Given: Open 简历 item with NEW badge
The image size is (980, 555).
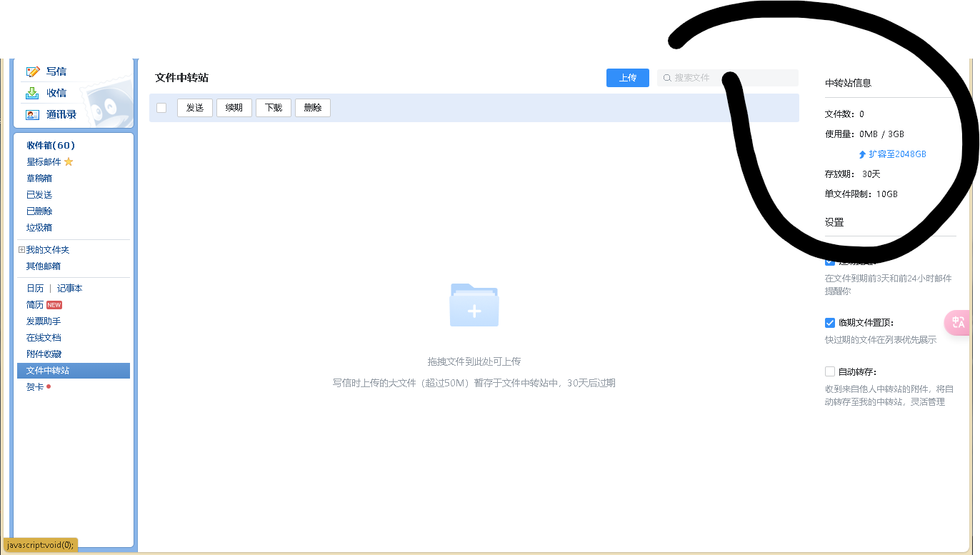Looking at the screenshot, I should point(36,305).
